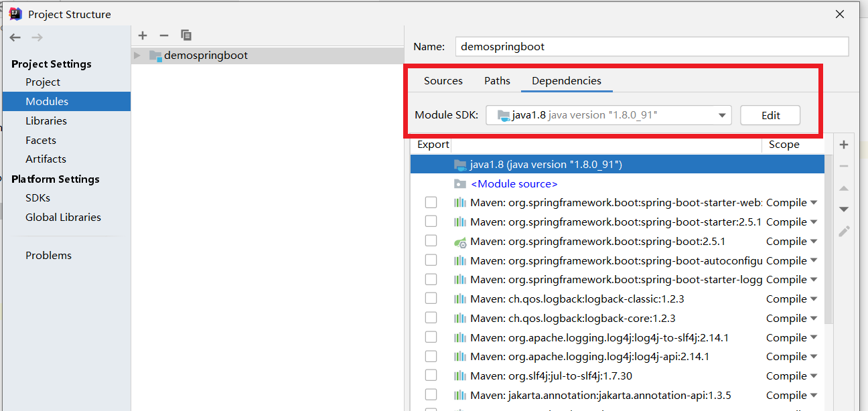
Task: Click the spring-boot:2.5.1 leaf library icon
Action: tap(459, 242)
